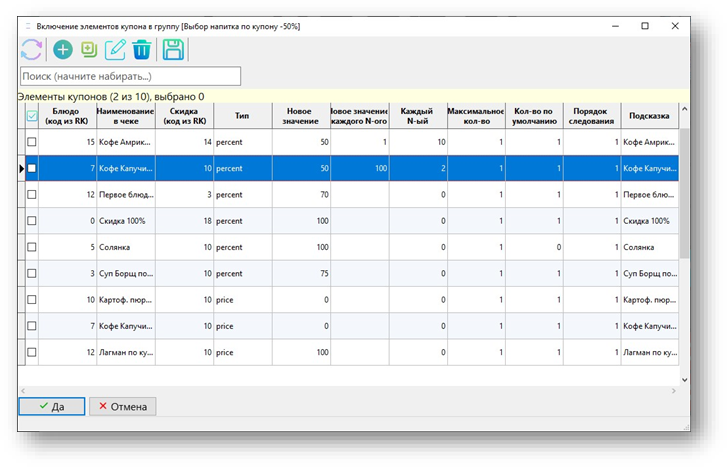Select the Лагман по ку... row name cell

(125, 352)
